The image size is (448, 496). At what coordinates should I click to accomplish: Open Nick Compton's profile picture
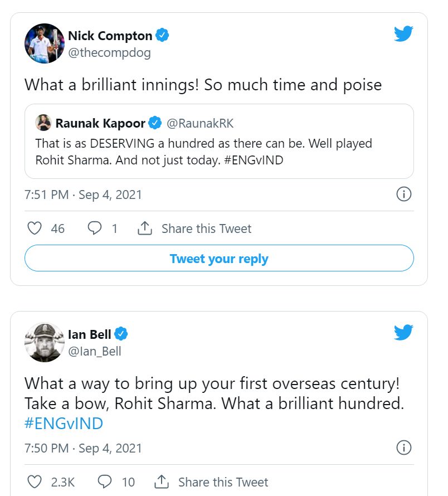click(x=45, y=43)
